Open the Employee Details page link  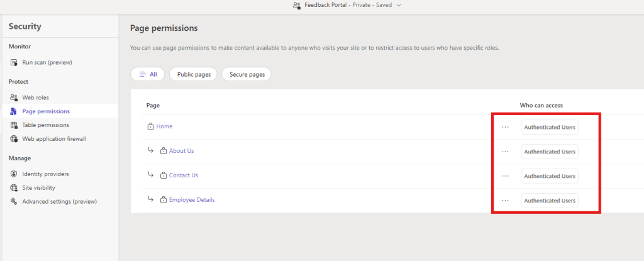tap(192, 200)
